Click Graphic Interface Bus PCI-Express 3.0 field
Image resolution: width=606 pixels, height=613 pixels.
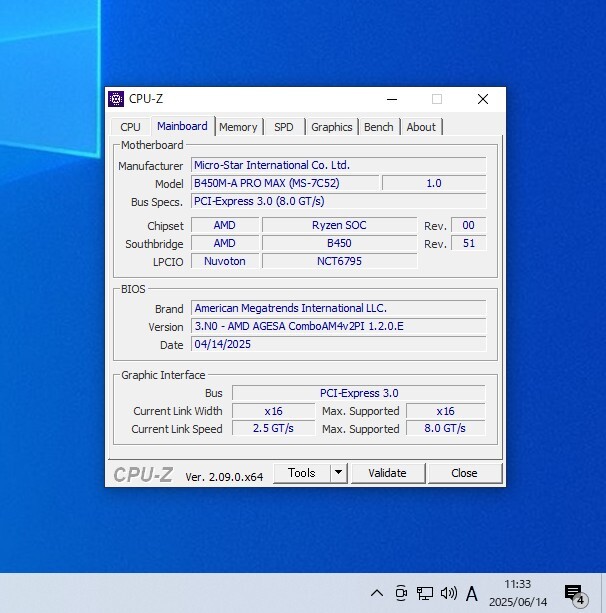359,393
